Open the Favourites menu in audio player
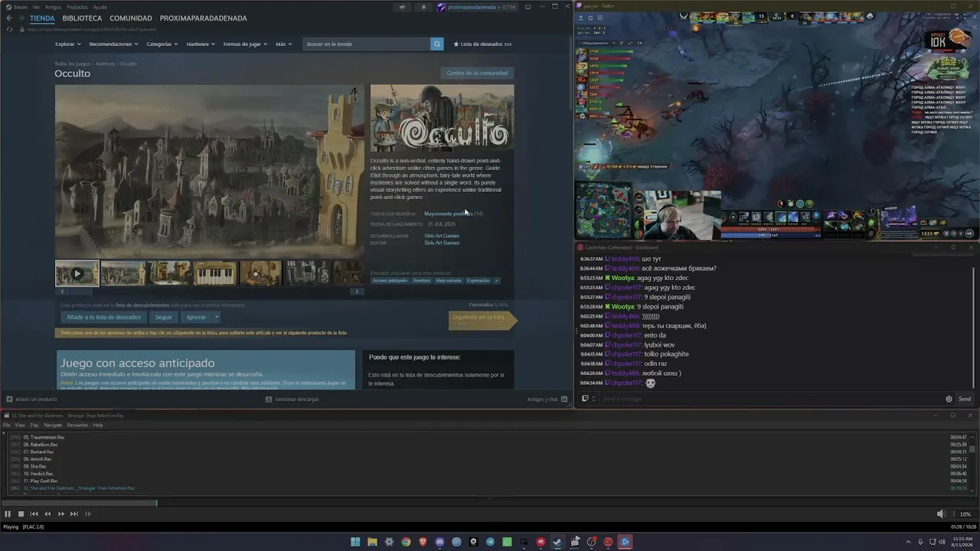The height and width of the screenshot is (551, 980). click(x=77, y=425)
